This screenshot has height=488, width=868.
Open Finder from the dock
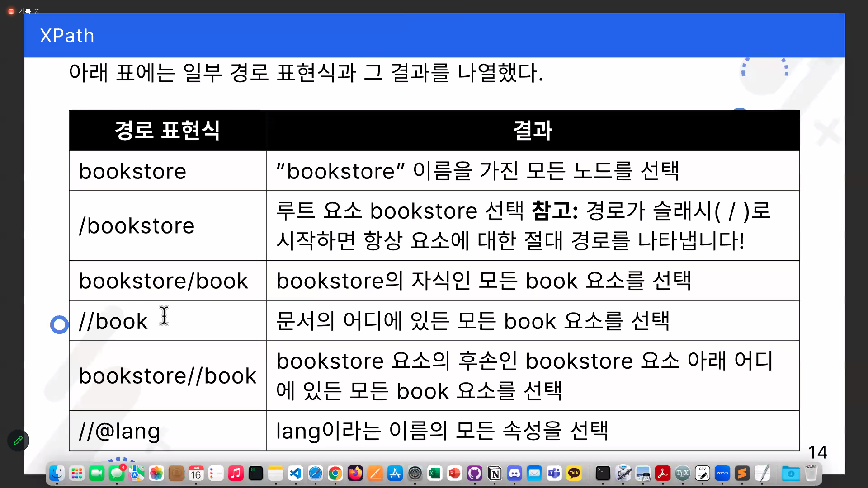tap(57, 474)
